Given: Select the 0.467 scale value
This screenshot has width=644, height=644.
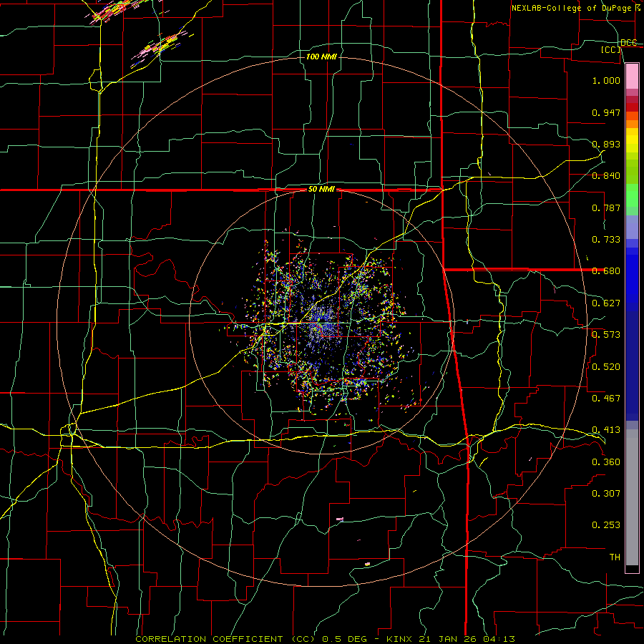Looking at the screenshot, I should (606, 398).
